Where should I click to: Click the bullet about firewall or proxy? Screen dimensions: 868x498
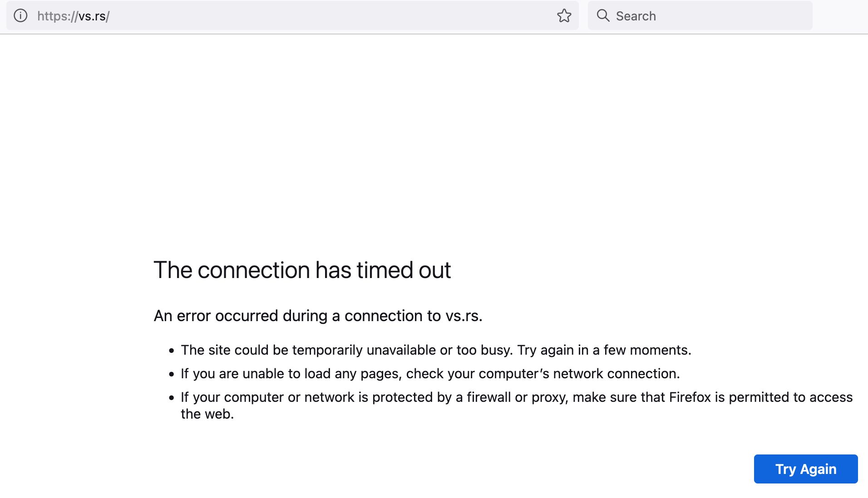[517, 405]
